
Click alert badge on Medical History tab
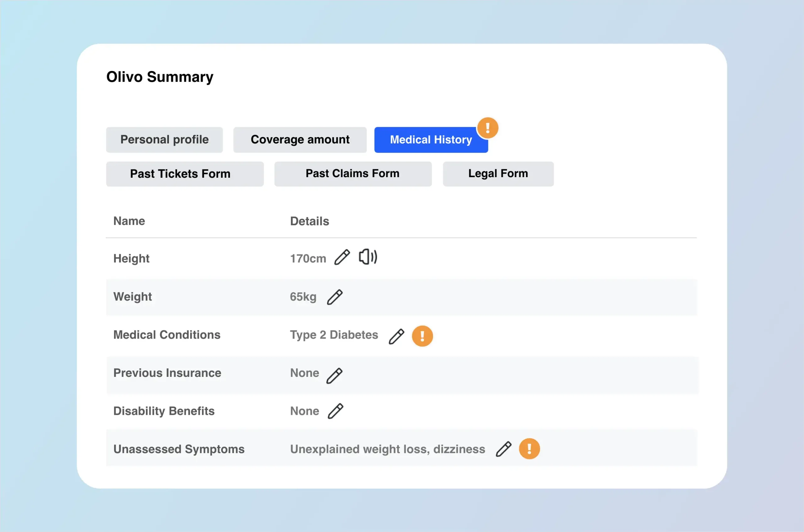point(487,128)
